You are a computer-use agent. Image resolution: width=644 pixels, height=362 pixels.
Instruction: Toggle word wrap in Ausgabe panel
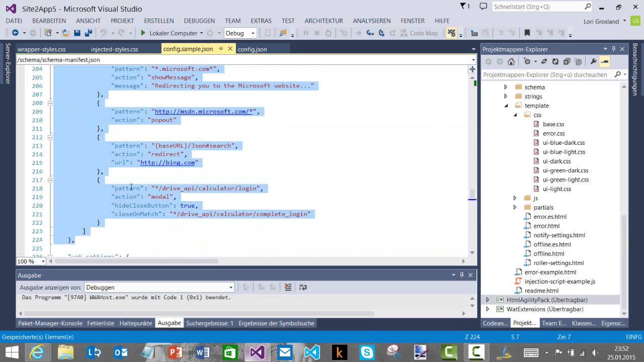click(303, 287)
